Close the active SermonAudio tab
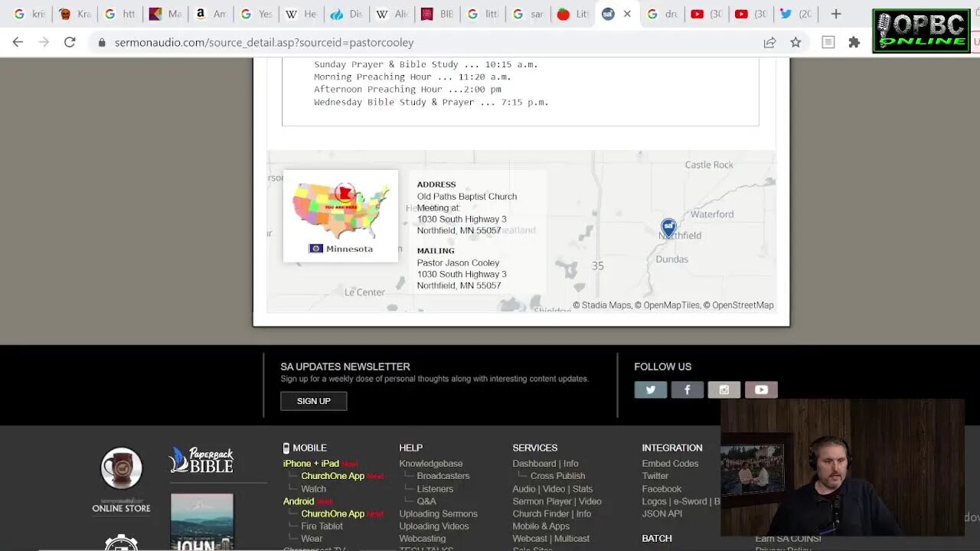The width and height of the screenshot is (980, 551). click(627, 14)
